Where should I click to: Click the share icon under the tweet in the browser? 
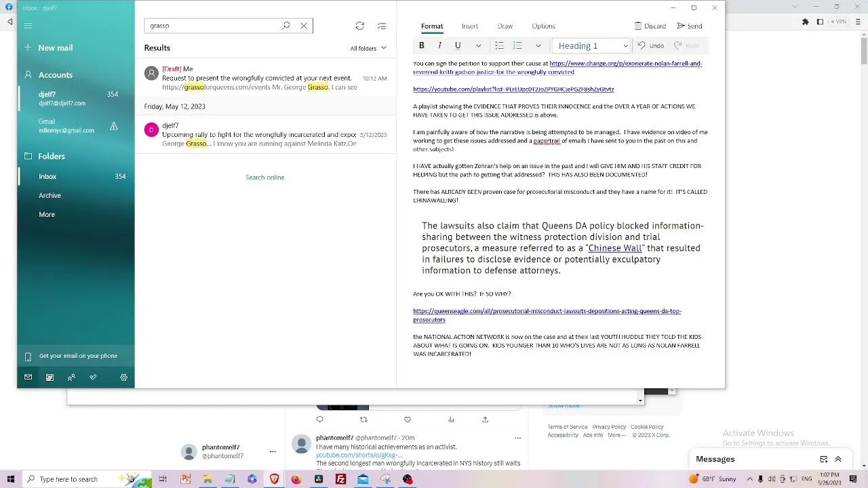[x=485, y=420]
